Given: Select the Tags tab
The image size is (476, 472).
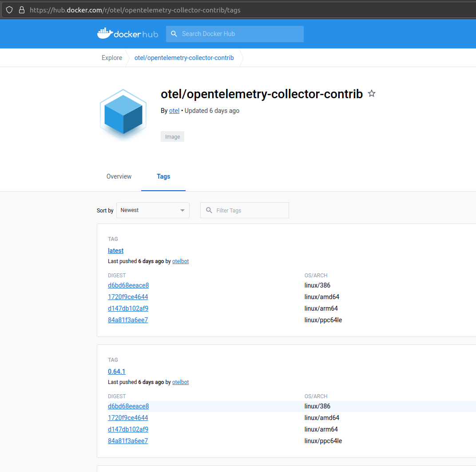Looking at the screenshot, I should [x=163, y=176].
